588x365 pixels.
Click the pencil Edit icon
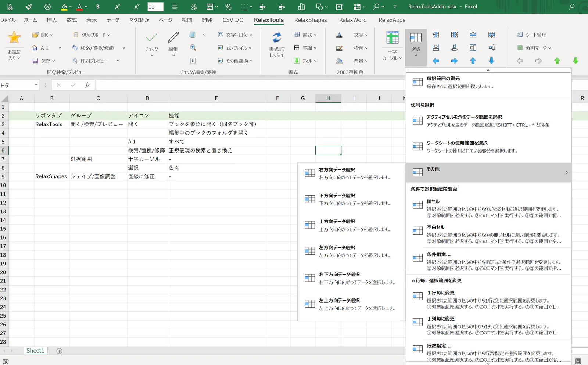tap(173, 37)
